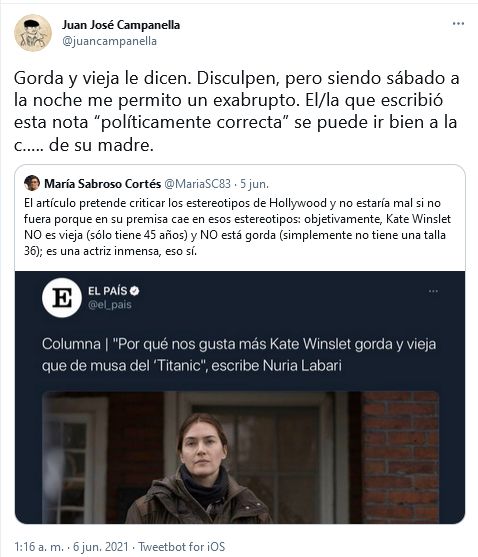Select the main tweet text starting 'Gorda y vieja'
This screenshot has height=557, width=478.
237,112
